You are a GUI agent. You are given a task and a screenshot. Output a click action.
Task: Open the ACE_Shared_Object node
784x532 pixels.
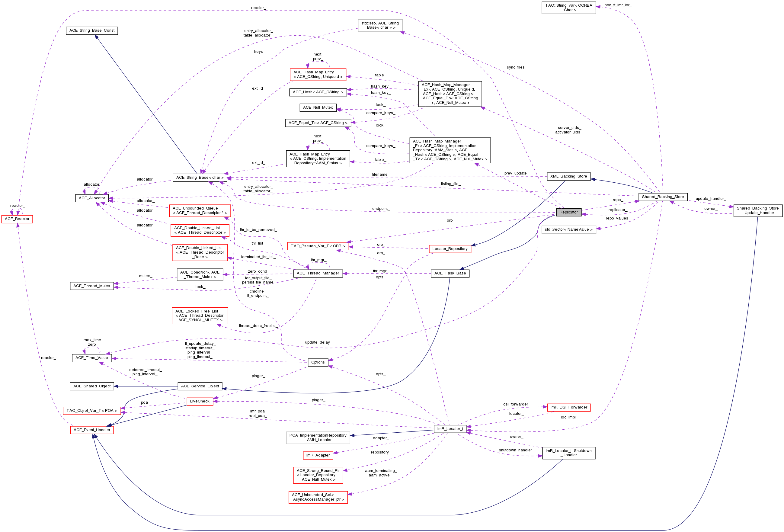tap(92, 386)
